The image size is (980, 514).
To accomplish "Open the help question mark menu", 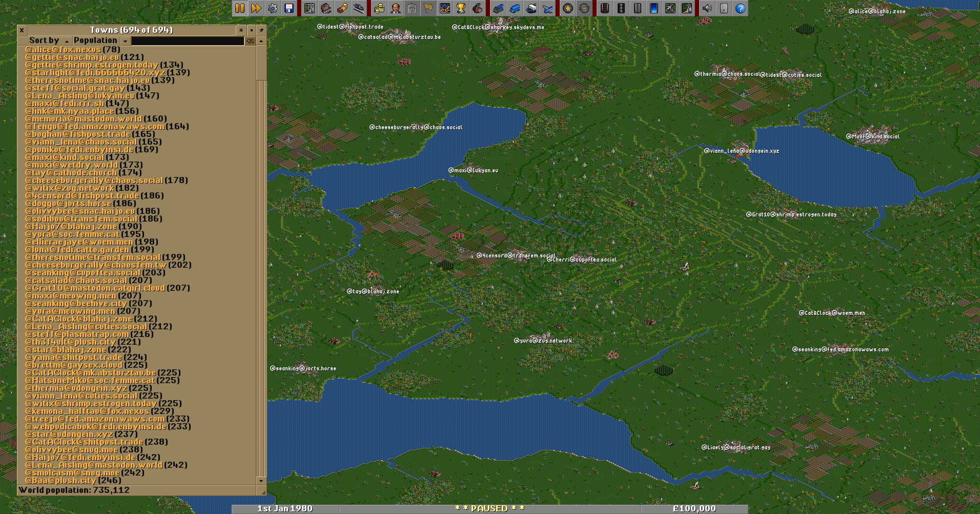I will (740, 8).
